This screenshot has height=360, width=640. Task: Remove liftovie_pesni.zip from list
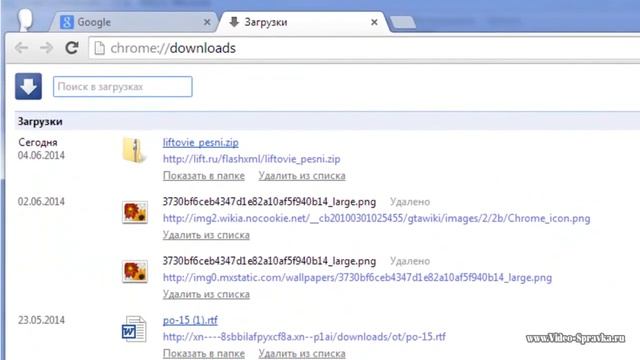[302, 176]
